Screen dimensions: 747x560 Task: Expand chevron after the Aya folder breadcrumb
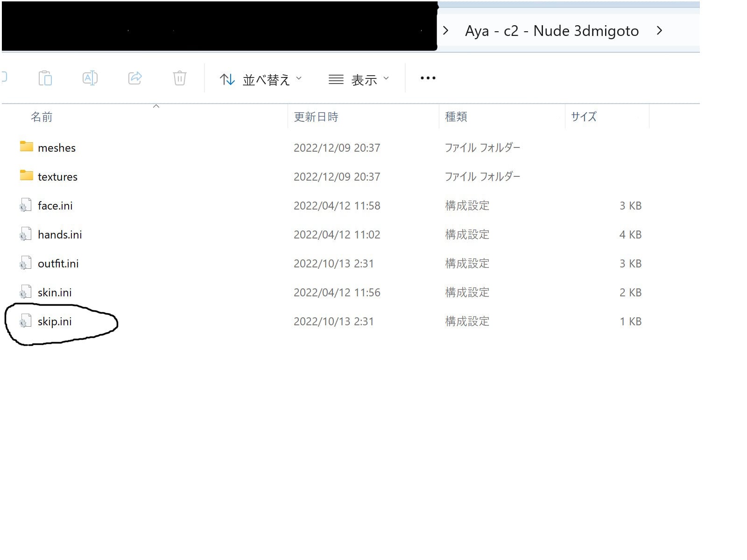click(x=659, y=31)
